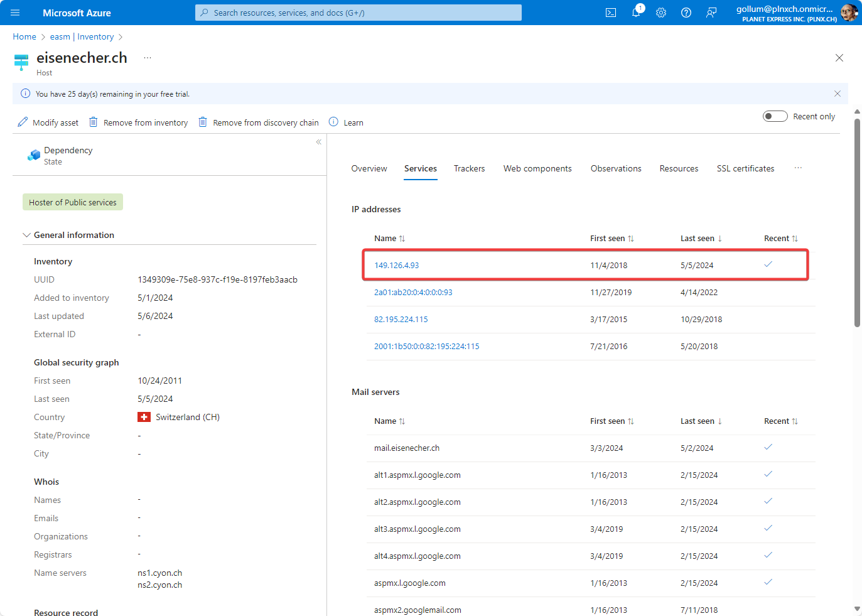The width and height of the screenshot is (862, 616).
Task: Click the Help question mark icon
Action: click(x=686, y=13)
